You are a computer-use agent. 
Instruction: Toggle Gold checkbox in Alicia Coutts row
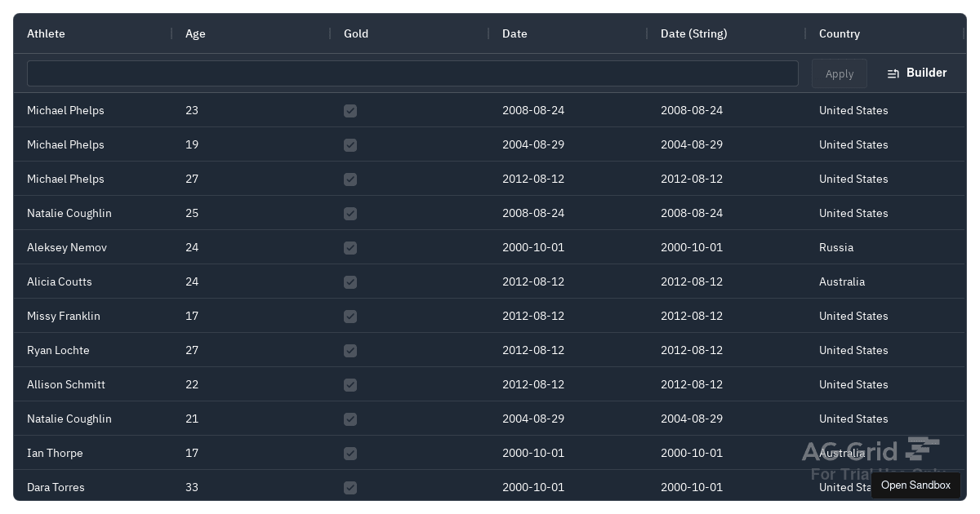(x=350, y=282)
